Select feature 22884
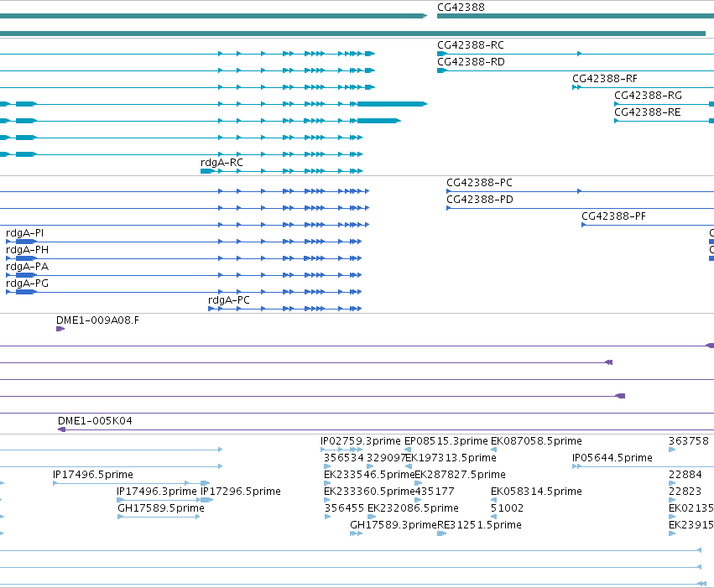This screenshot has height=588, width=714. tap(685, 475)
